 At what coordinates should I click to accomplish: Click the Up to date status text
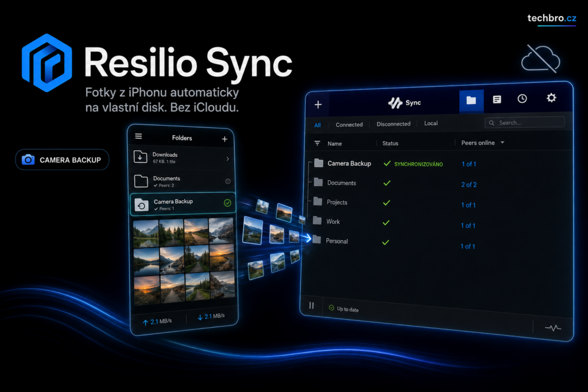[x=347, y=309]
